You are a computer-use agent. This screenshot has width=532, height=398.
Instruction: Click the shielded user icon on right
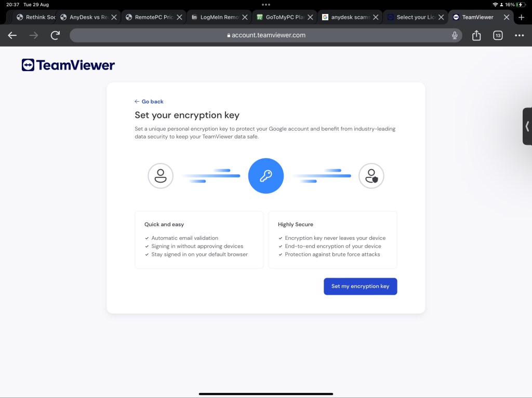coord(371,176)
